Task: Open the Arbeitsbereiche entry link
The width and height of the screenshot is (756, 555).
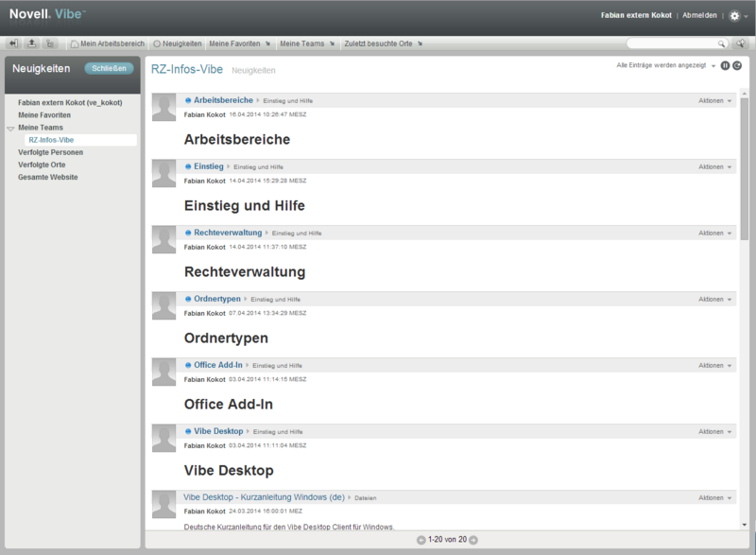Action: tap(223, 100)
